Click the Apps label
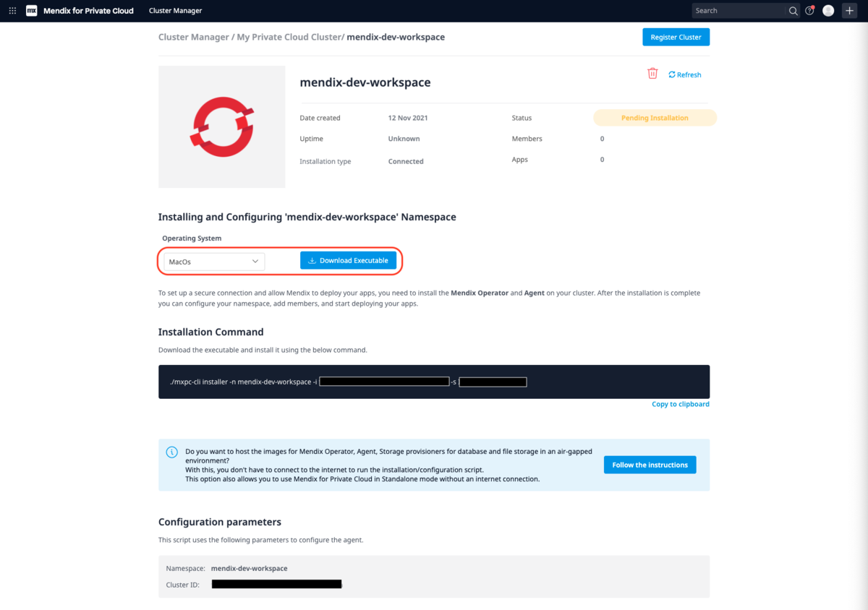 (519, 160)
